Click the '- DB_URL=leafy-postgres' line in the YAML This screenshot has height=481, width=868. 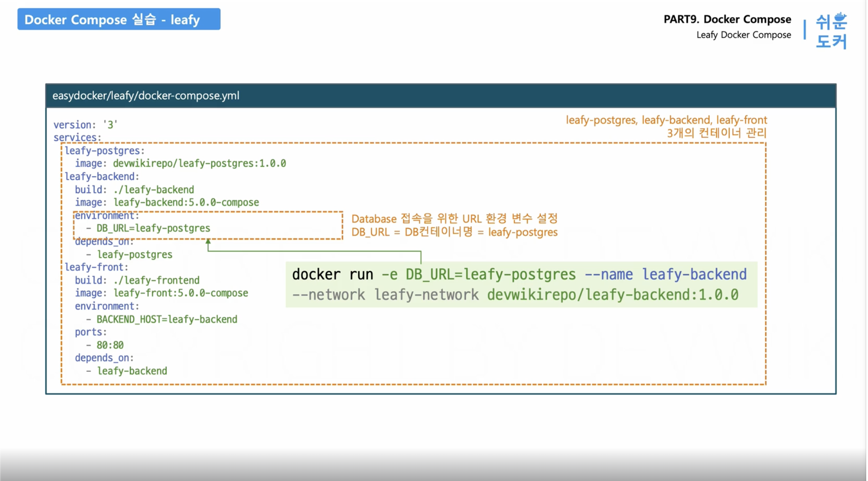[148, 228]
